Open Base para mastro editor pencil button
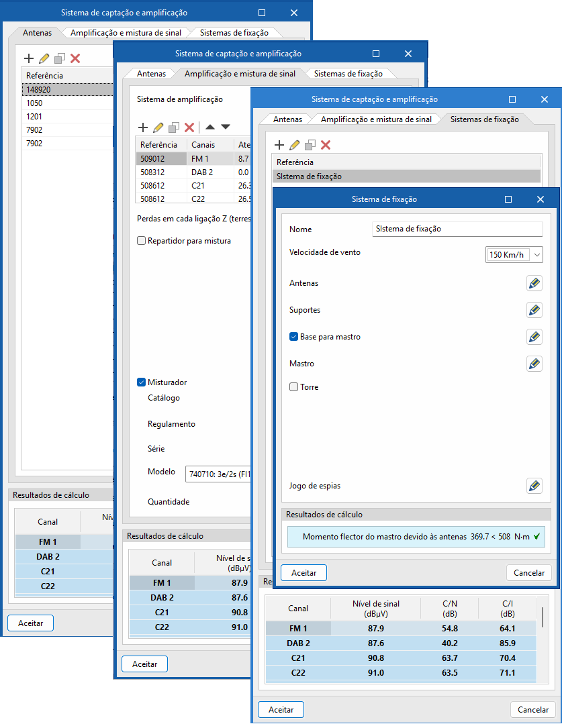Viewport: 562px width, 728px height. tap(534, 337)
